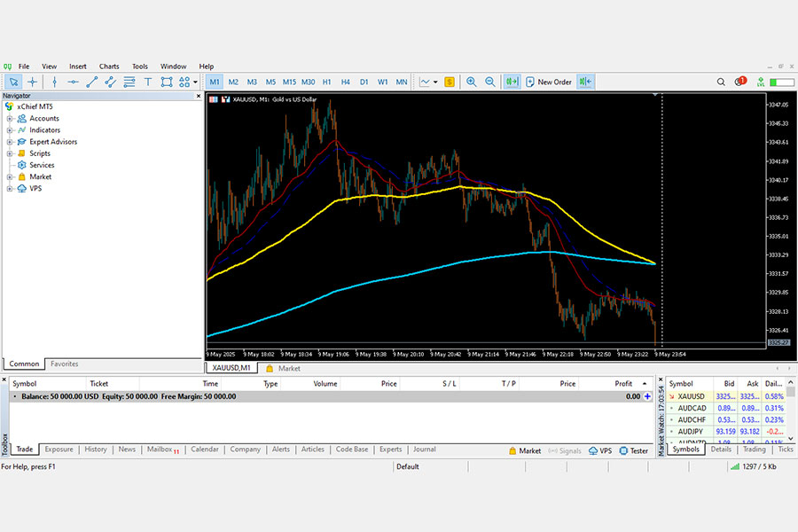Select AUDJPY row in Market Watch
The image size is (798, 532).
coord(725,431)
